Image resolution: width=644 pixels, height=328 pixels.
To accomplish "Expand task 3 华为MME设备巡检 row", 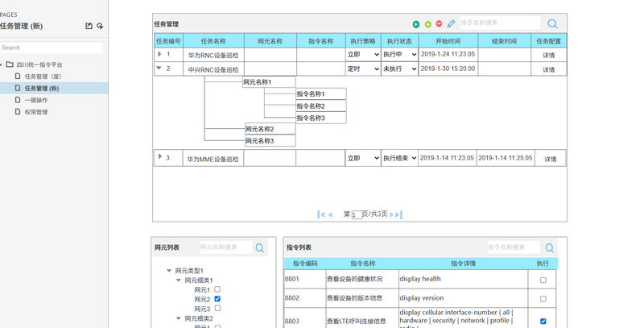I will [x=160, y=157].
